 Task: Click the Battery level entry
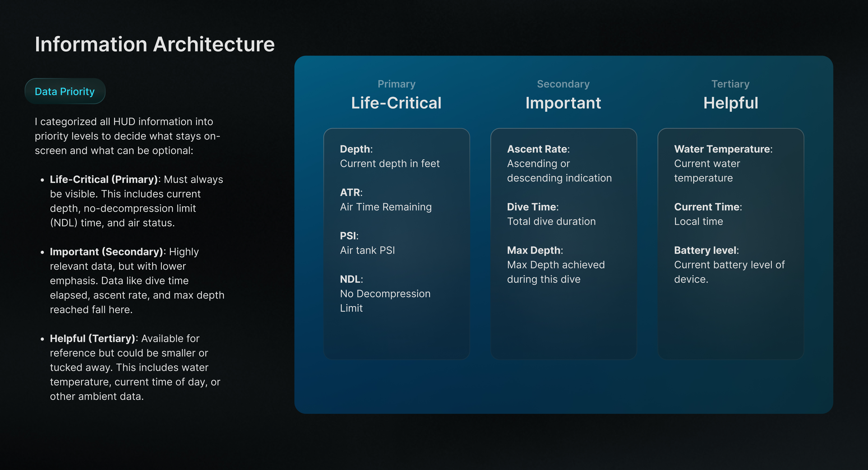(x=729, y=265)
